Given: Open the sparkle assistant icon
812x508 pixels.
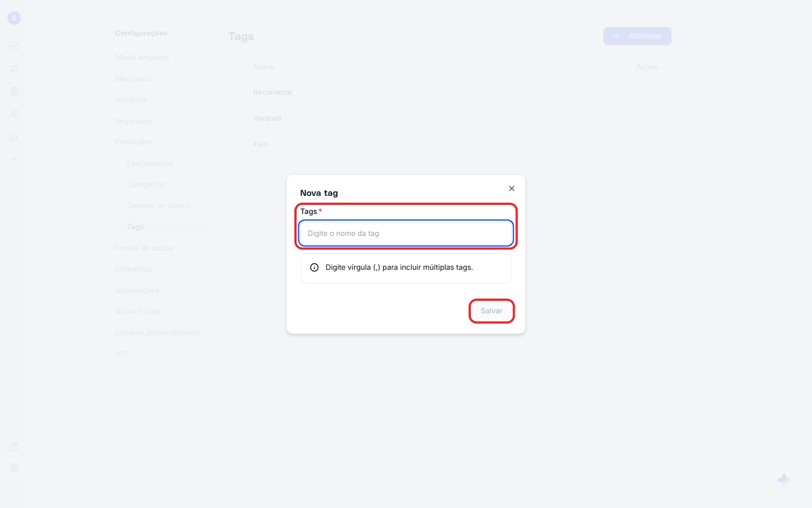Looking at the screenshot, I should 784,480.
